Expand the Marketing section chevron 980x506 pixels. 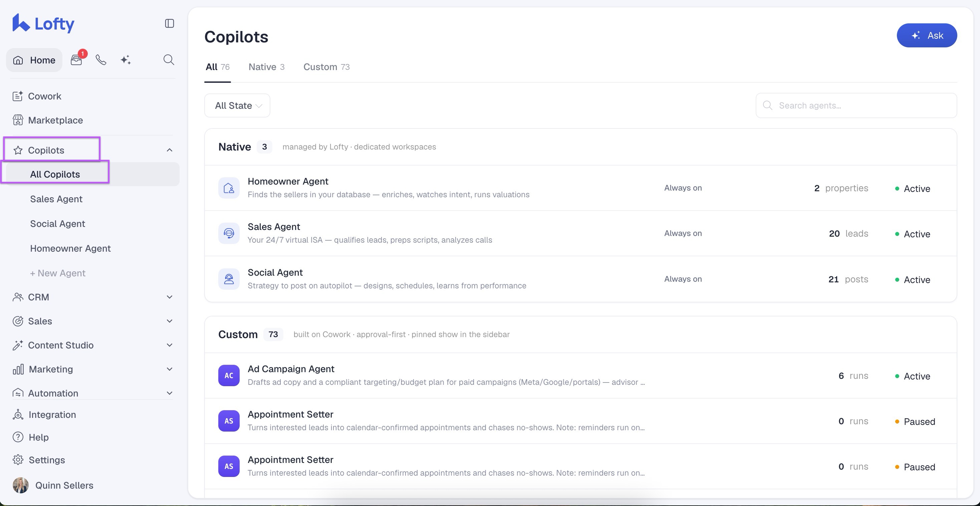(170, 369)
